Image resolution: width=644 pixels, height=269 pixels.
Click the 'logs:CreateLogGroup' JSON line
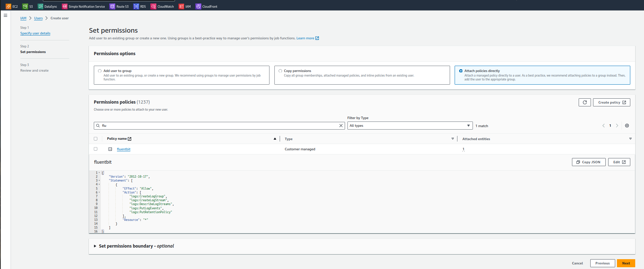click(x=148, y=196)
